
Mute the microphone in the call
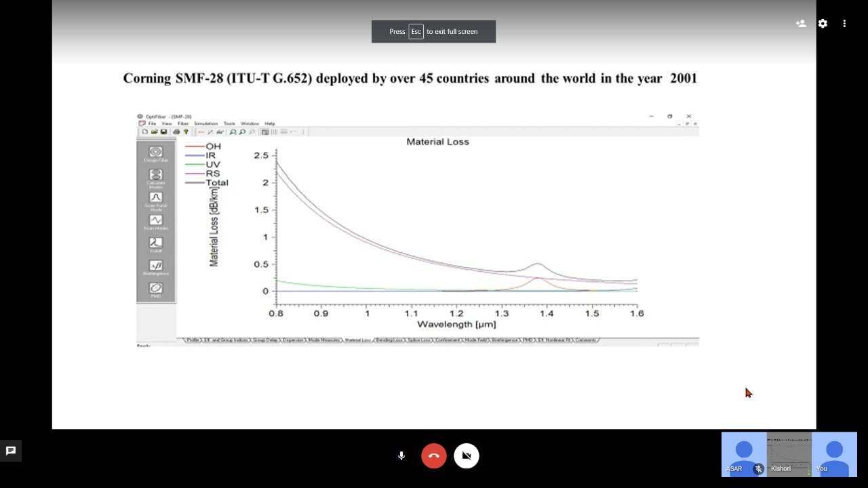(x=401, y=456)
